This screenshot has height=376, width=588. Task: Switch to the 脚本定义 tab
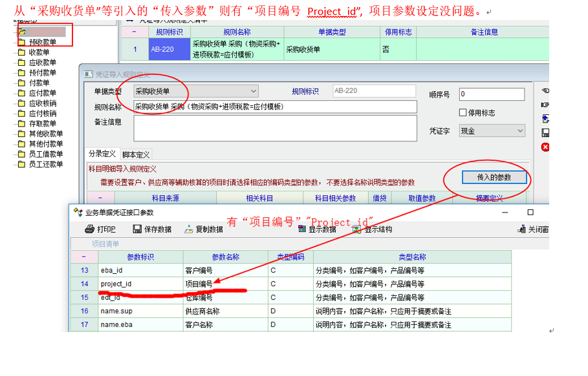[x=136, y=155]
